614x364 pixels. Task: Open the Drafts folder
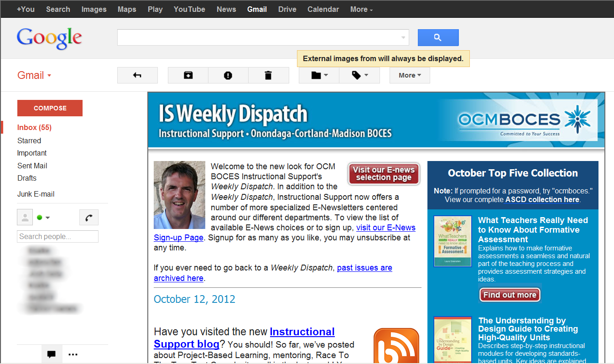pos(27,178)
